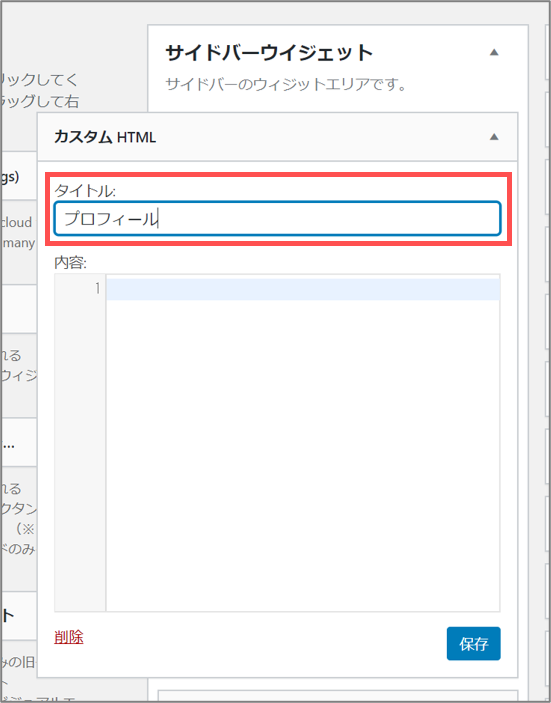The height and width of the screenshot is (703, 551).
Task: Save the widget with 保存 button
Action: (x=473, y=643)
